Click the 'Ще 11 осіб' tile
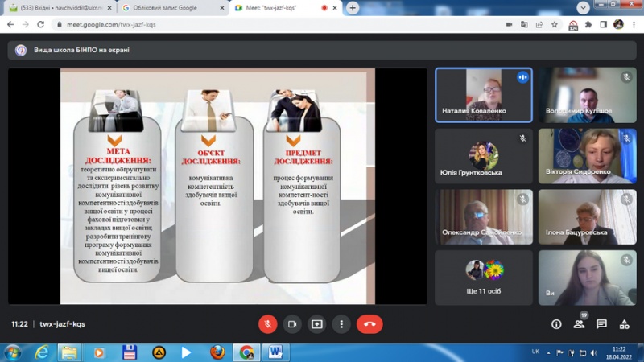The image size is (644, 362). (483, 278)
